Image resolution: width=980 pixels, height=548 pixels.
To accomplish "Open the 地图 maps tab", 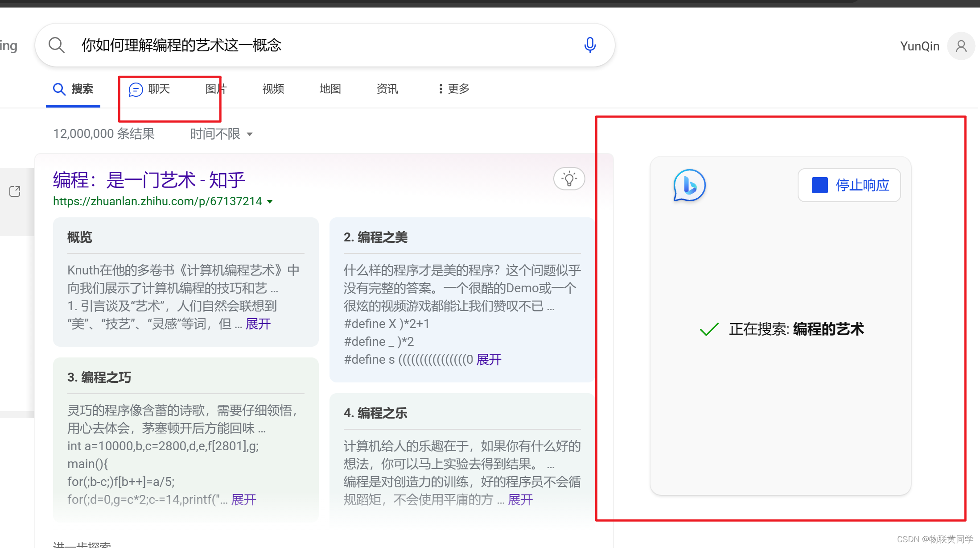I will 330,89.
